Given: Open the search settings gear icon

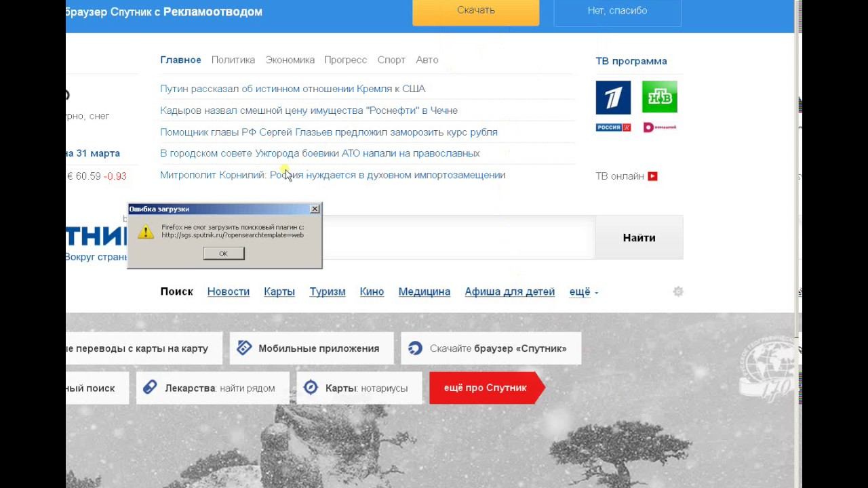Looking at the screenshot, I should point(678,291).
